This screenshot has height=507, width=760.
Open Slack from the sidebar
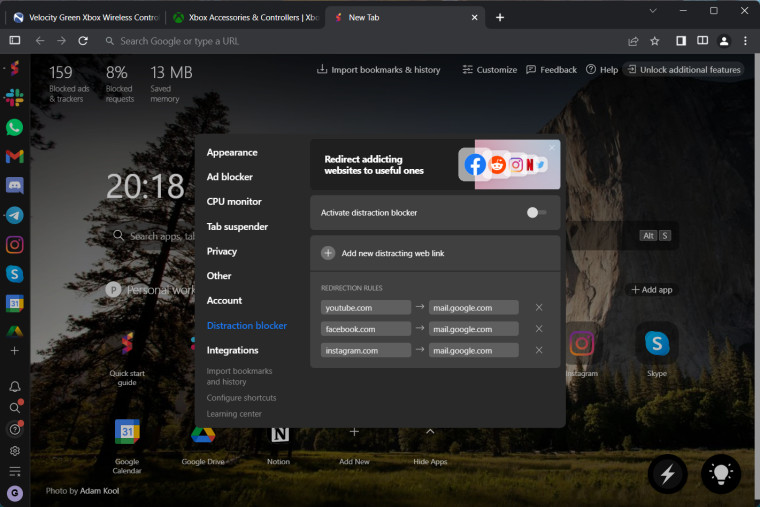15,97
